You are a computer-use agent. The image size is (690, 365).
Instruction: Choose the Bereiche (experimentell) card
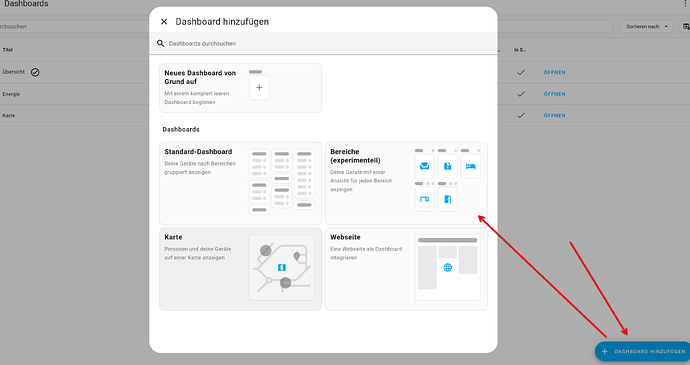point(406,184)
